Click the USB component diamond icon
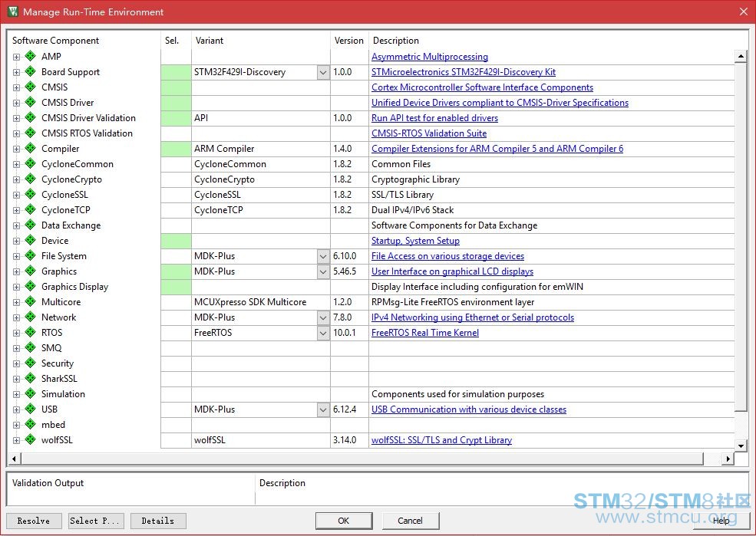 [x=31, y=409]
